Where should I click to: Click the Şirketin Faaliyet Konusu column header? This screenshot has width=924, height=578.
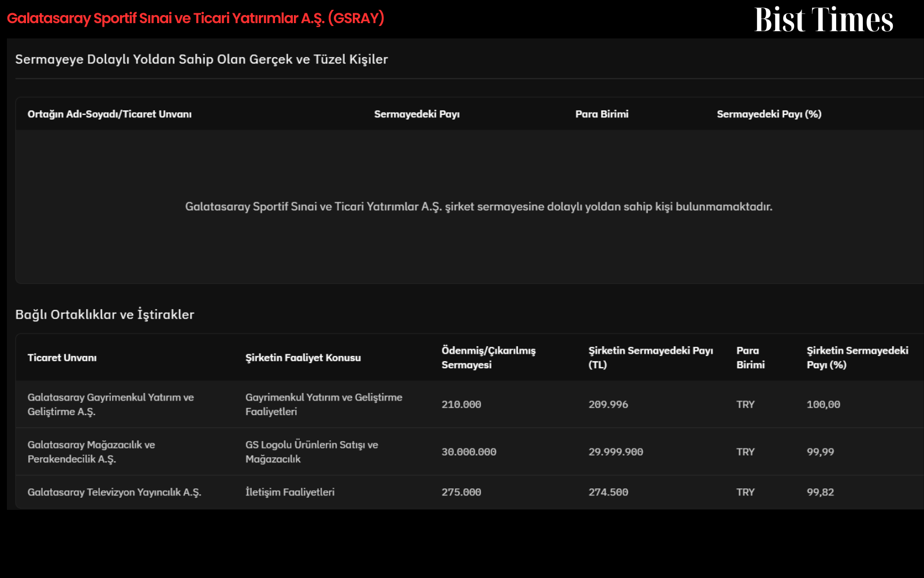coord(303,358)
